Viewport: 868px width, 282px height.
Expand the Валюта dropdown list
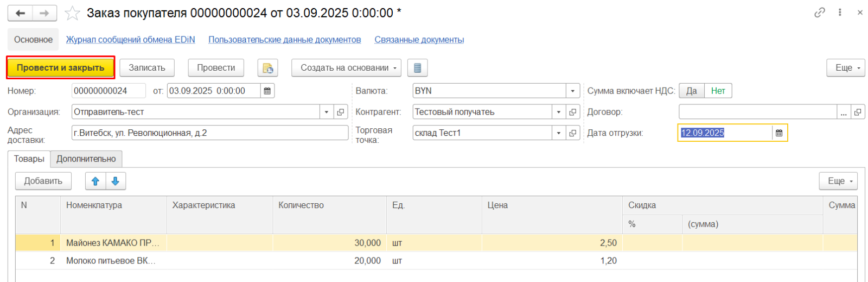[x=573, y=91]
